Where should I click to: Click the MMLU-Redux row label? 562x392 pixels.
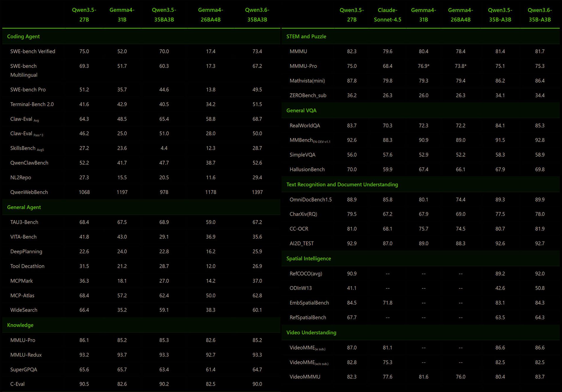coord(26,355)
